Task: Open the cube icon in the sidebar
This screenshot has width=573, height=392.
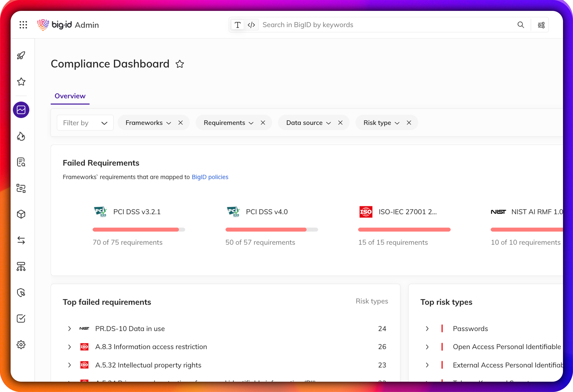Action: pos(21,214)
